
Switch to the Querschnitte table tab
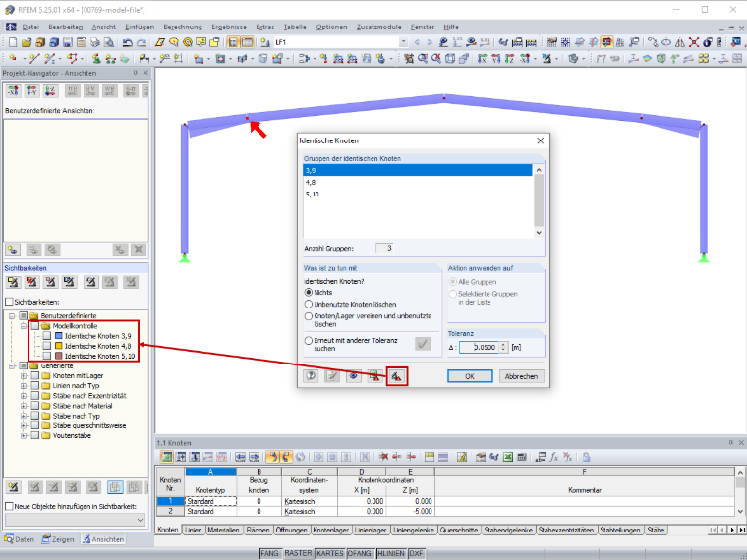(x=459, y=530)
